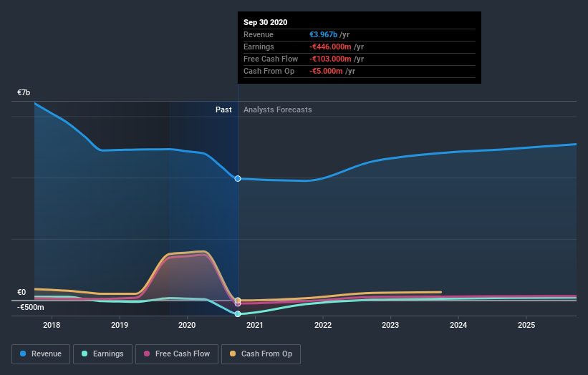This screenshot has height=375, width=588.
Task: Select the 2018 x-axis label
Action: coord(52,325)
